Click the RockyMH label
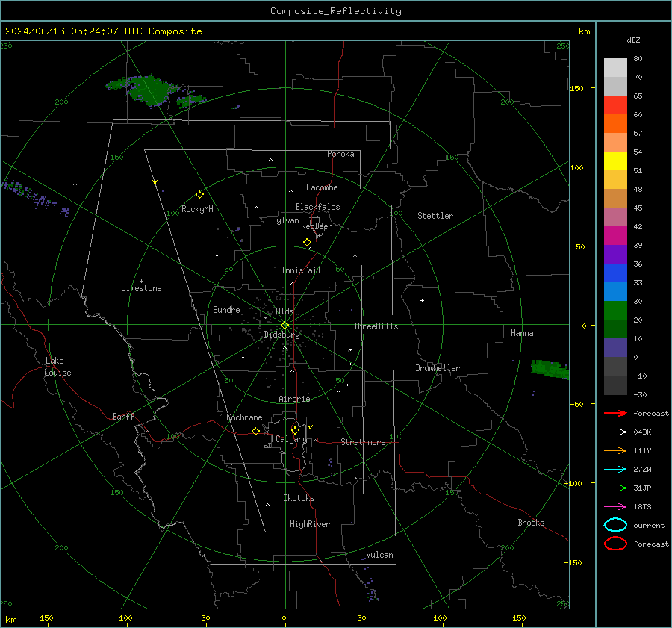Viewport: 672px width, 628px height. tap(197, 209)
